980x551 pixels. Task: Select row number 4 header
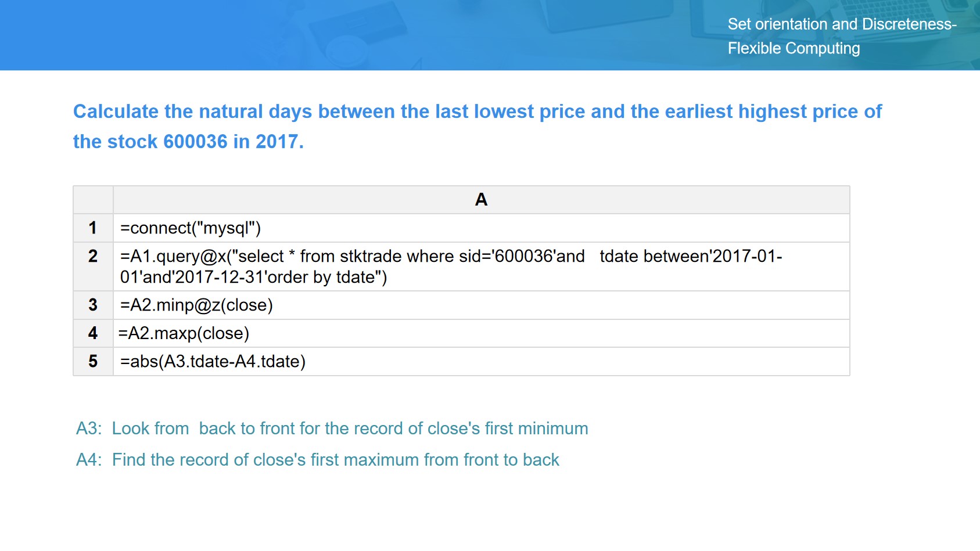93,333
